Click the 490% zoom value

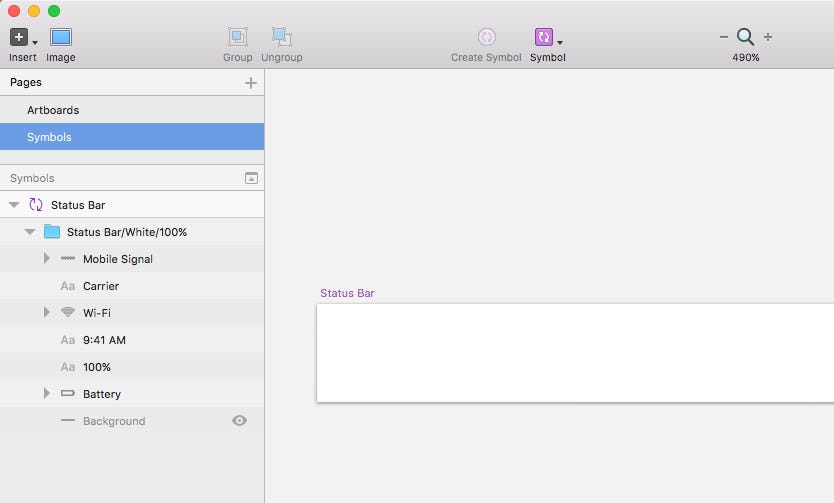(745, 57)
